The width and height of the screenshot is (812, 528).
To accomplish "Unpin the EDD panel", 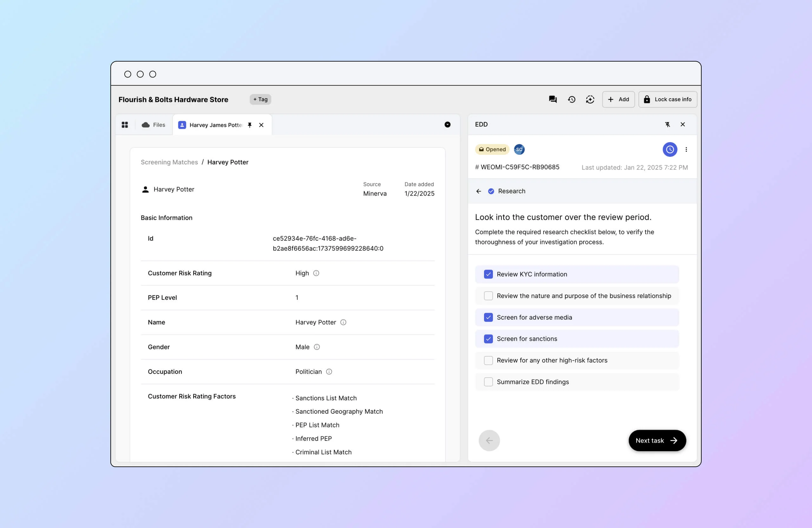I will 667,125.
